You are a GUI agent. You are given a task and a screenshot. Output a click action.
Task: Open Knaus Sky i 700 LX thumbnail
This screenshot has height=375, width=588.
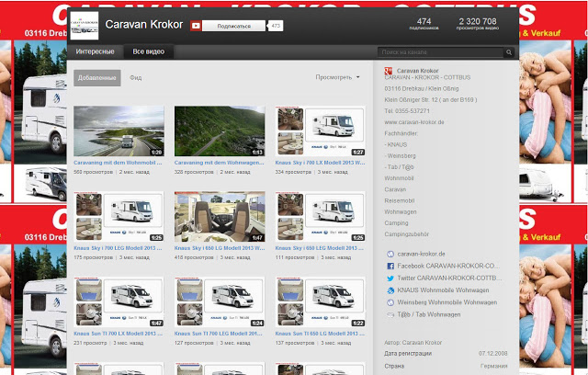321,131
